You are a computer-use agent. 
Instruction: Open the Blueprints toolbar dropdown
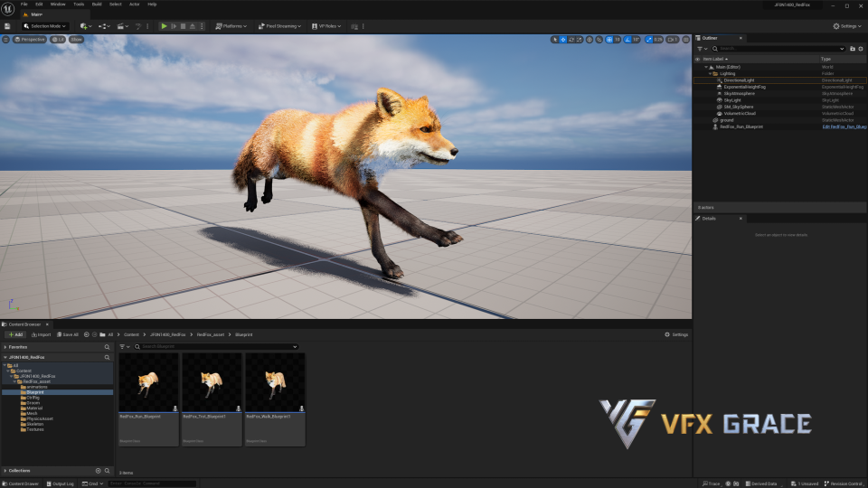(104, 26)
